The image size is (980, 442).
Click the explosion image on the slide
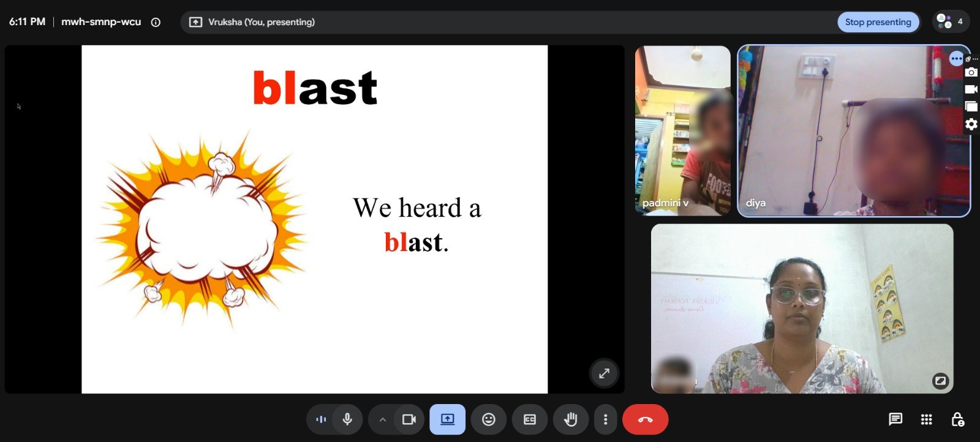click(201, 230)
